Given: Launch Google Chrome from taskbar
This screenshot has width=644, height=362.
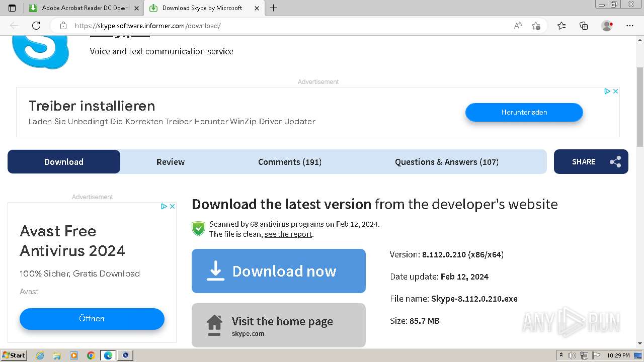Looking at the screenshot, I should 91,355.
